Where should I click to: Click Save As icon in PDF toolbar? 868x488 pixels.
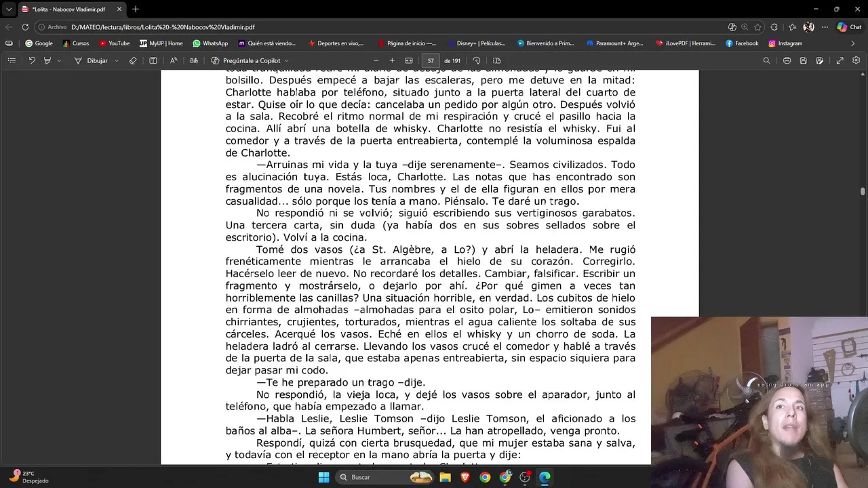pyautogui.click(x=820, y=60)
